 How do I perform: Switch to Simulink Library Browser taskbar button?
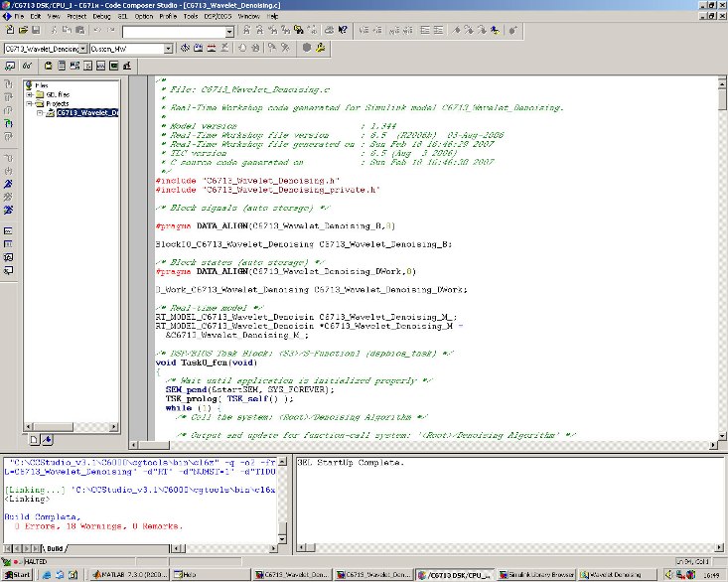click(x=536, y=575)
